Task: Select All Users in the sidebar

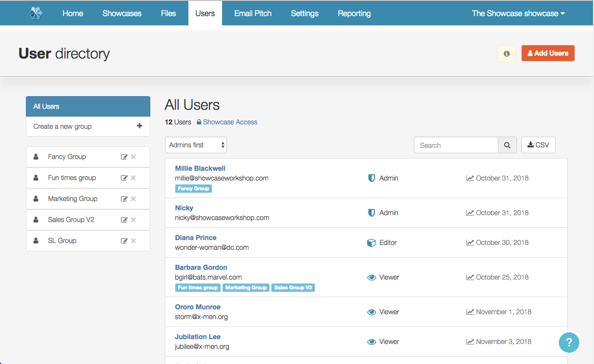Action: pyautogui.click(x=88, y=106)
